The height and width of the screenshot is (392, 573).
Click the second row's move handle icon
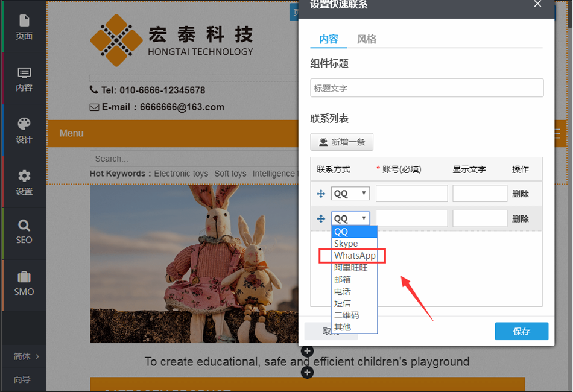[321, 219]
